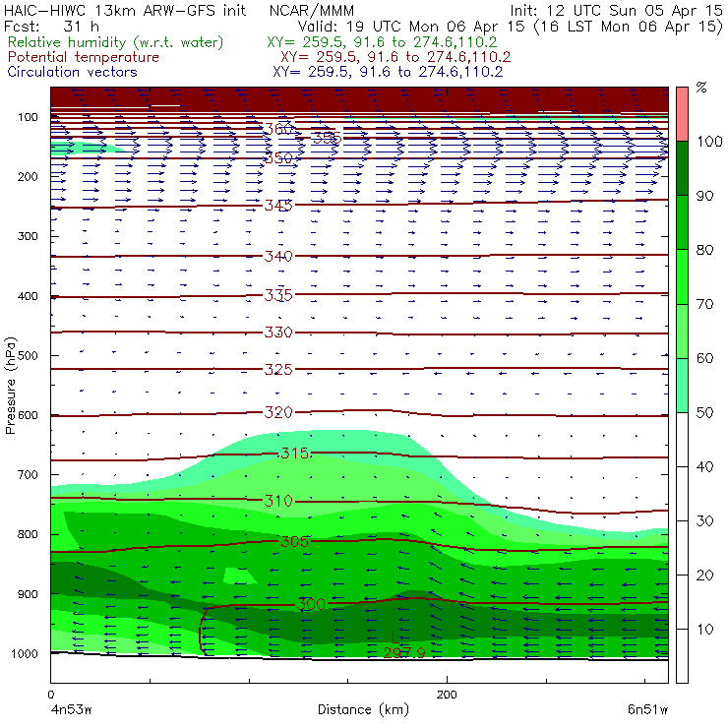The height and width of the screenshot is (728, 728).
Task: Click the 305 contour label
Action: (x=295, y=541)
